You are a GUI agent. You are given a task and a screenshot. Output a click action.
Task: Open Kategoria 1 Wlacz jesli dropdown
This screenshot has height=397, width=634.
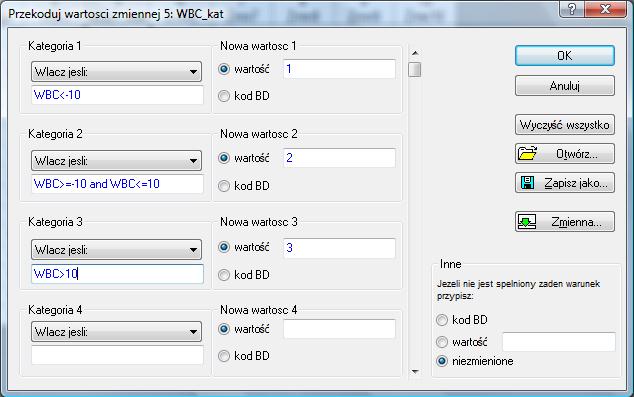[116, 72]
